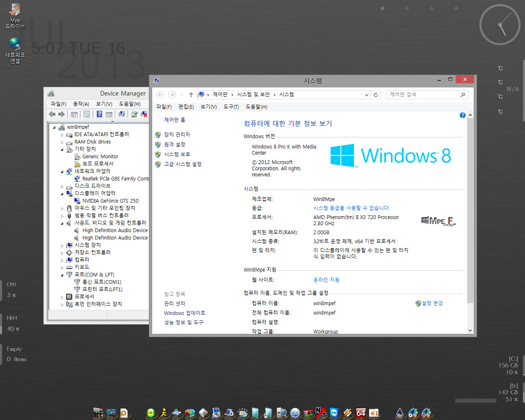Click 온라인 지원 website link
525x420 pixels.
[x=326, y=280]
